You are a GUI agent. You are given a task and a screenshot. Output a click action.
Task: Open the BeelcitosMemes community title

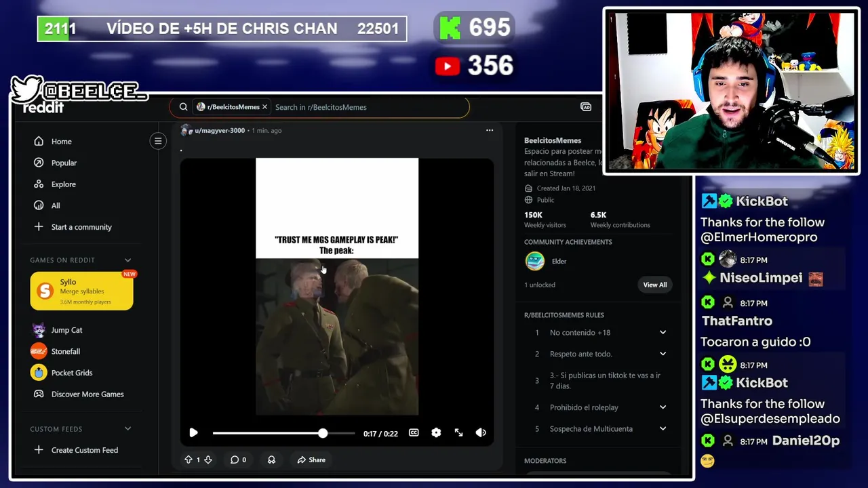pyautogui.click(x=553, y=140)
